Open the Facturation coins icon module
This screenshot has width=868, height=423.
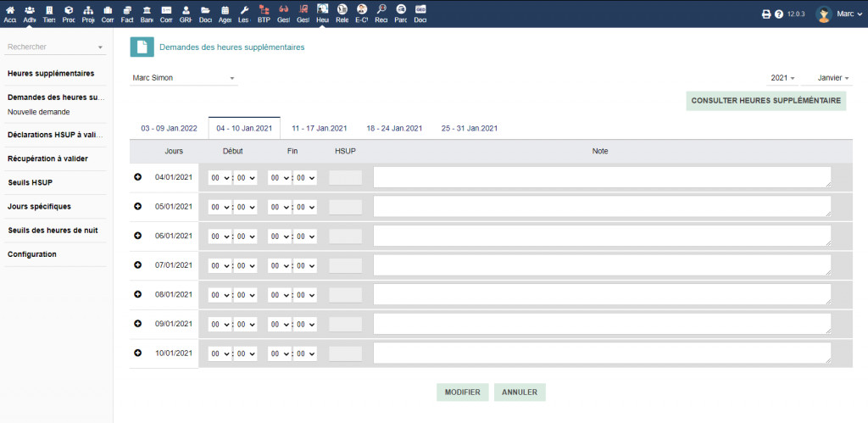click(x=127, y=10)
